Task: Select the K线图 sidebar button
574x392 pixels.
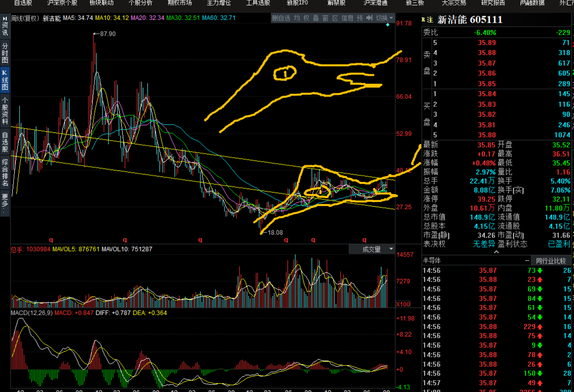Action: [x=5, y=80]
